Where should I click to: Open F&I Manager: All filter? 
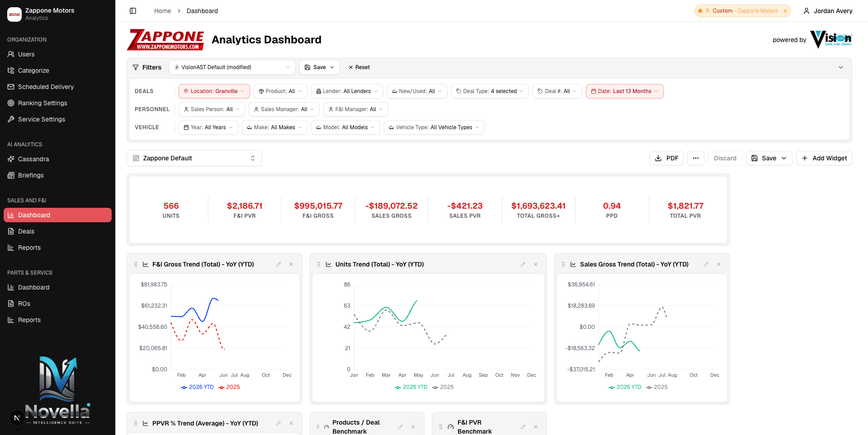tap(355, 109)
